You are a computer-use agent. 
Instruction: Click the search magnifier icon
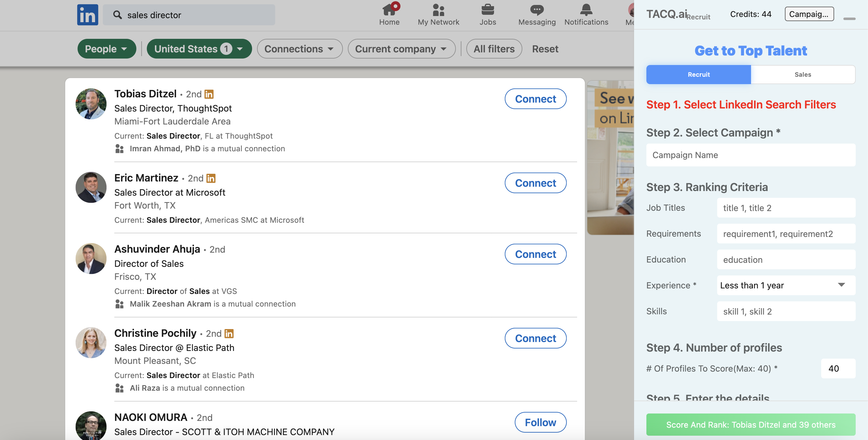coord(117,15)
